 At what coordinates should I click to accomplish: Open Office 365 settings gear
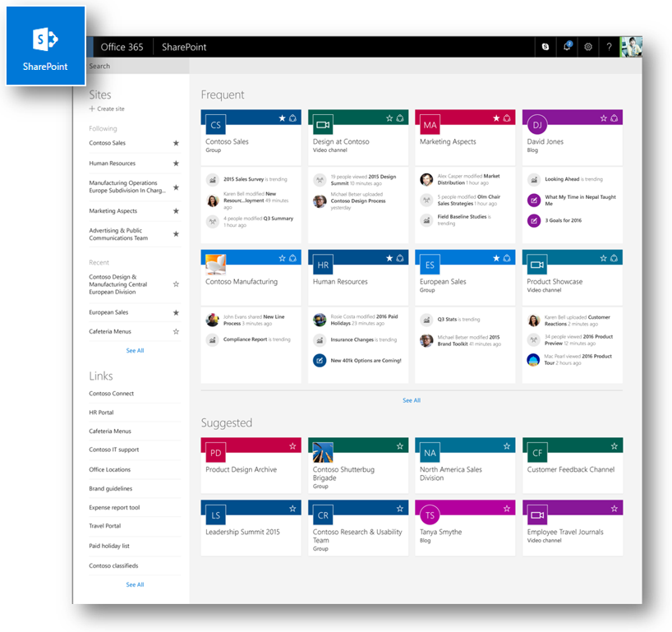pos(588,47)
